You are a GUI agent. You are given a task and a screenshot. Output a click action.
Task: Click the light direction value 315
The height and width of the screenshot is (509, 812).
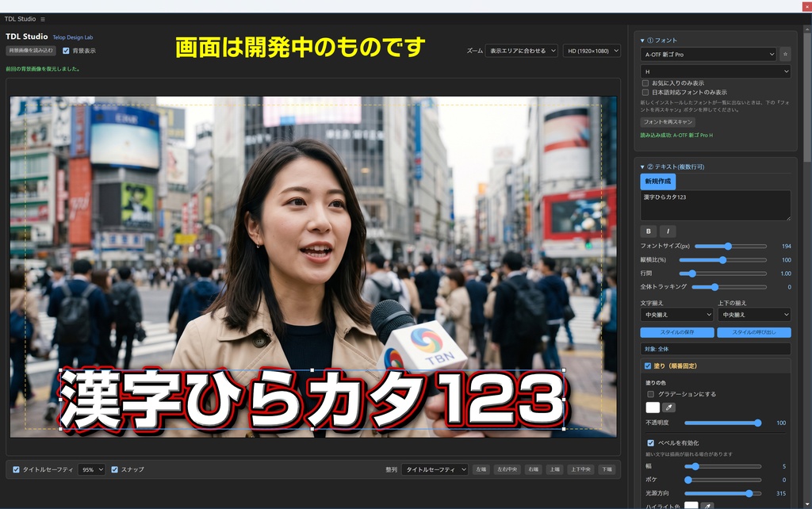[781, 493]
